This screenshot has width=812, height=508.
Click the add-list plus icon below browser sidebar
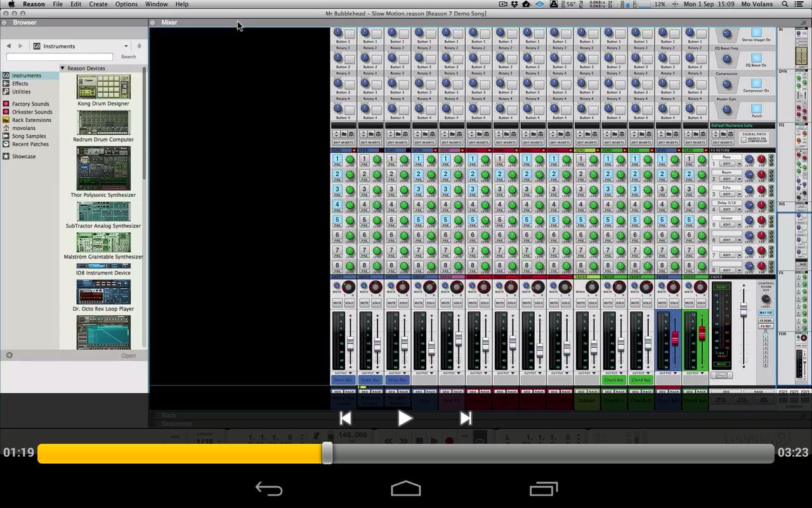pos(10,355)
